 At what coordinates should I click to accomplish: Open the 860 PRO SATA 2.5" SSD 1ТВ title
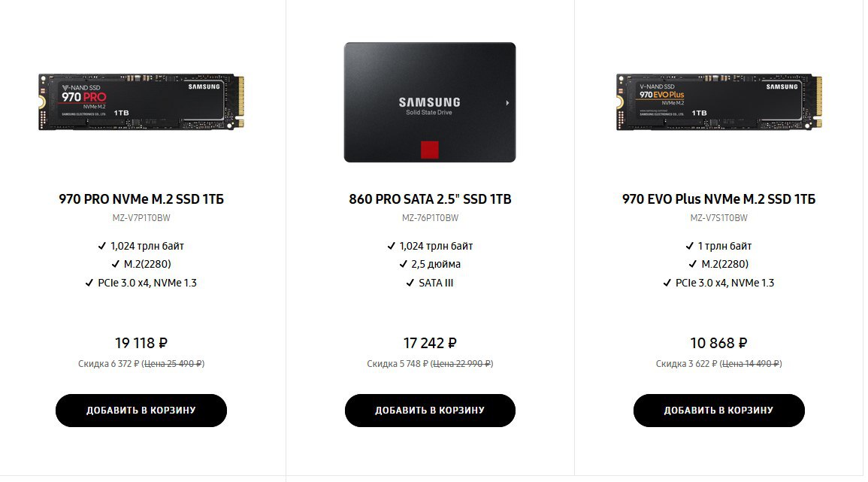tap(430, 199)
